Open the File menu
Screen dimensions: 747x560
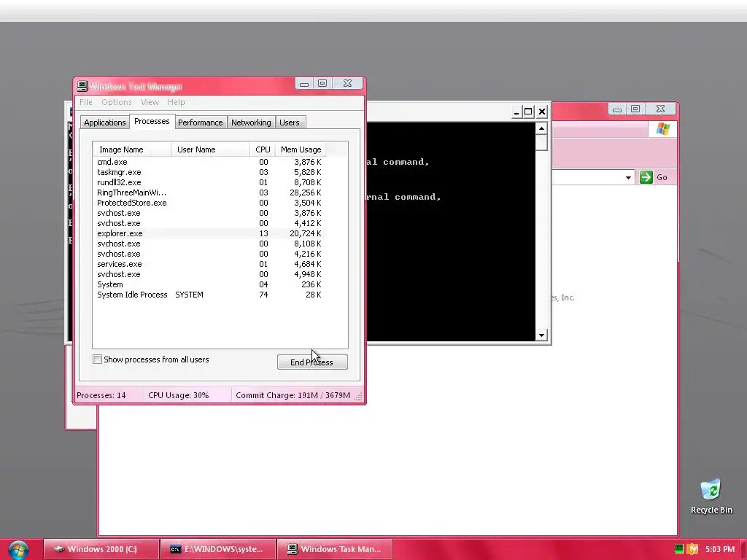click(x=86, y=102)
